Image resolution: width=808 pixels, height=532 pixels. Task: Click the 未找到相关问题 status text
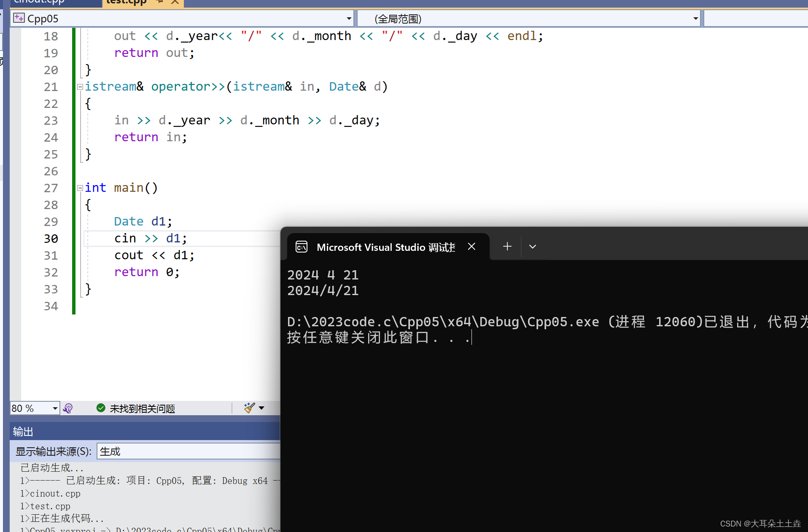[142, 408]
